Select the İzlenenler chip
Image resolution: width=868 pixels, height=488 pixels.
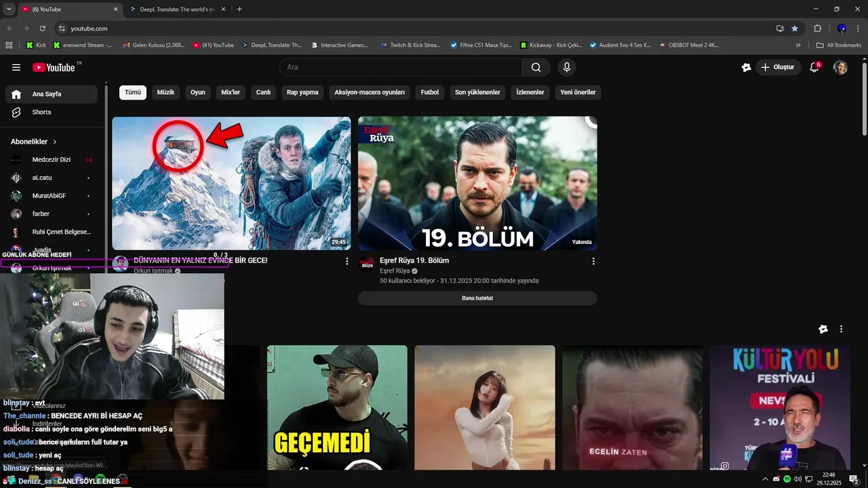coord(530,92)
